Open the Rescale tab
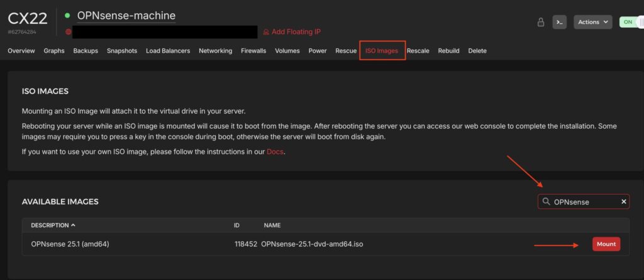The width and height of the screenshot is (644, 280). (x=418, y=51)
